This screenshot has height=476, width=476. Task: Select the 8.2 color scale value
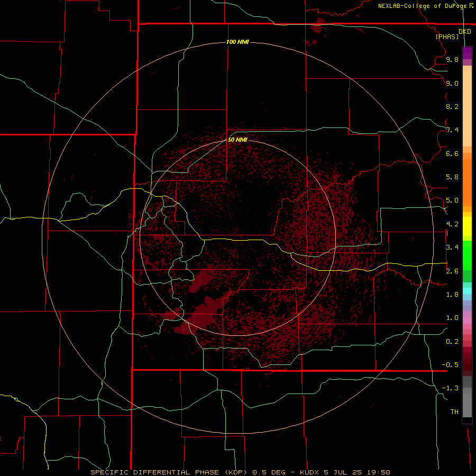click(x=452, y=106)
